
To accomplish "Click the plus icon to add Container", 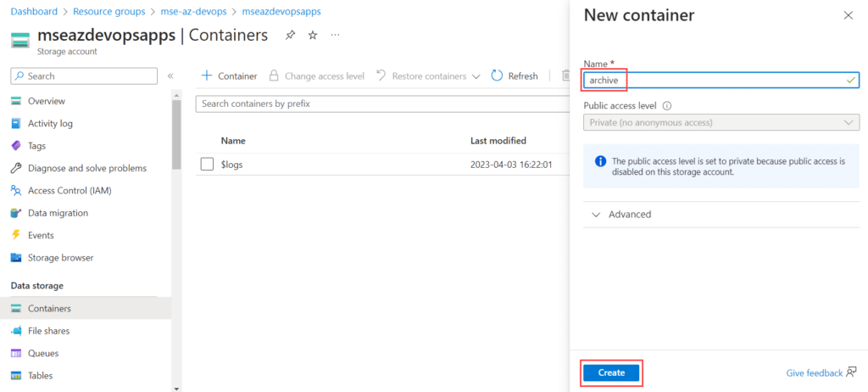I will coord(207,76).
